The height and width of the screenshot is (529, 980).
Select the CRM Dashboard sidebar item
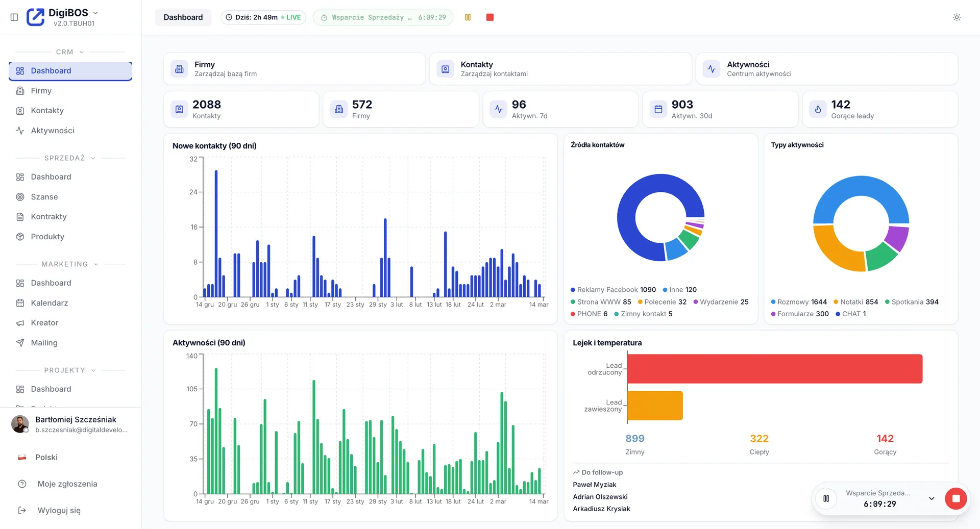(70, 71)
